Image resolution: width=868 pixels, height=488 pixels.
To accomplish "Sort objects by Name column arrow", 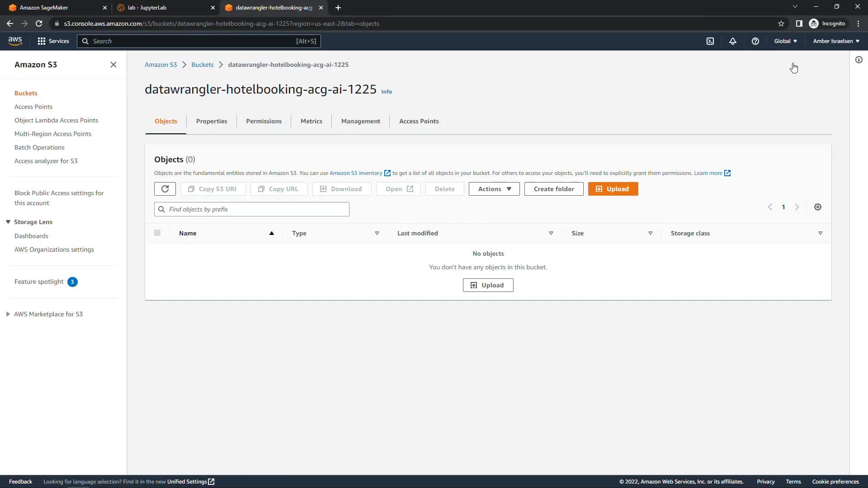I will 272,233.
